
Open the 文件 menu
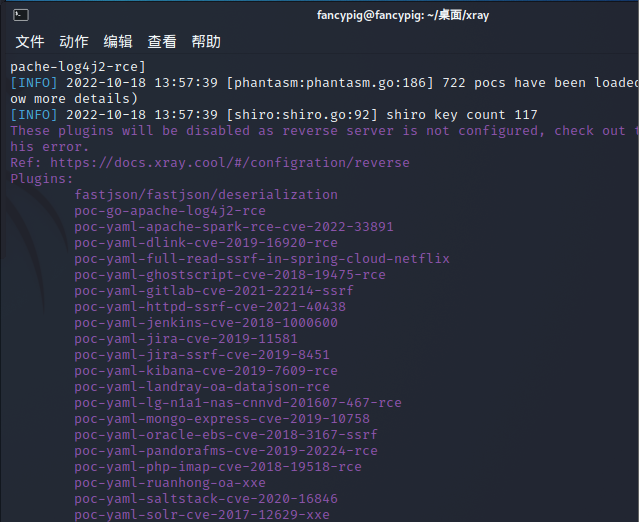[x=30, y=41]
